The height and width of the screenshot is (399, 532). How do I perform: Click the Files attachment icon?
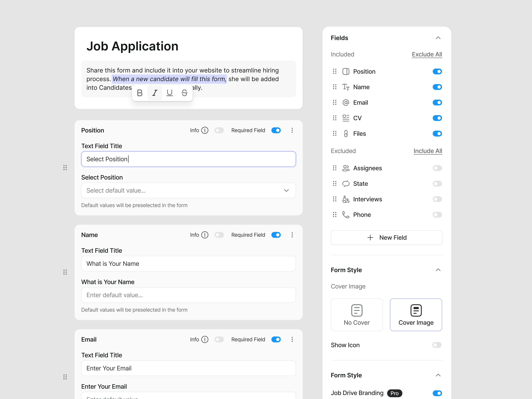[x=346, y=133]
